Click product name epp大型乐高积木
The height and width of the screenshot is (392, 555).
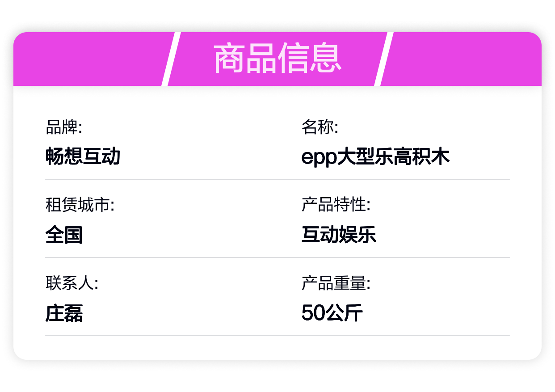click(x=375, y=157)
